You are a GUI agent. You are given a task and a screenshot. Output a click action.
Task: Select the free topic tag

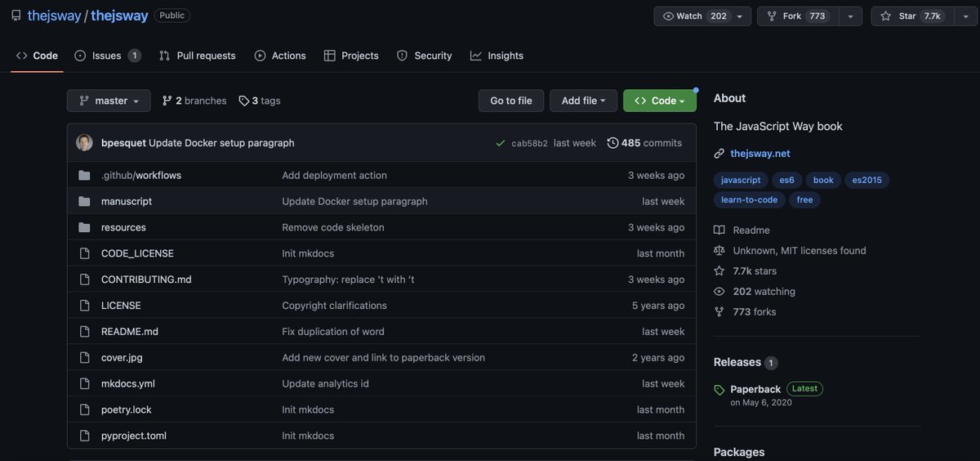tap(804, 199)
